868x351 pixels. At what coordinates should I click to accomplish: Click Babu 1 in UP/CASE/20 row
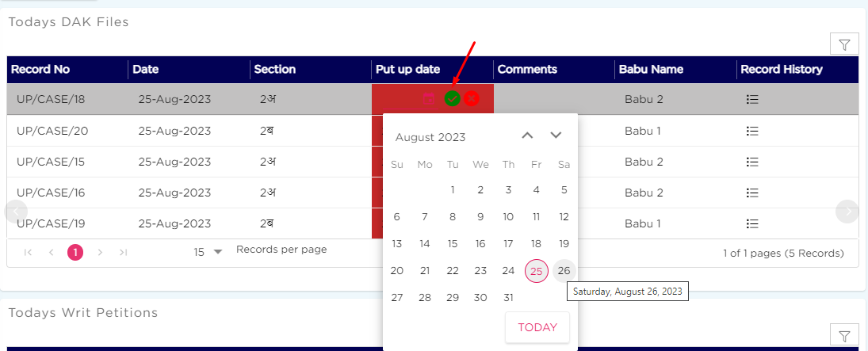click(643, 132)
